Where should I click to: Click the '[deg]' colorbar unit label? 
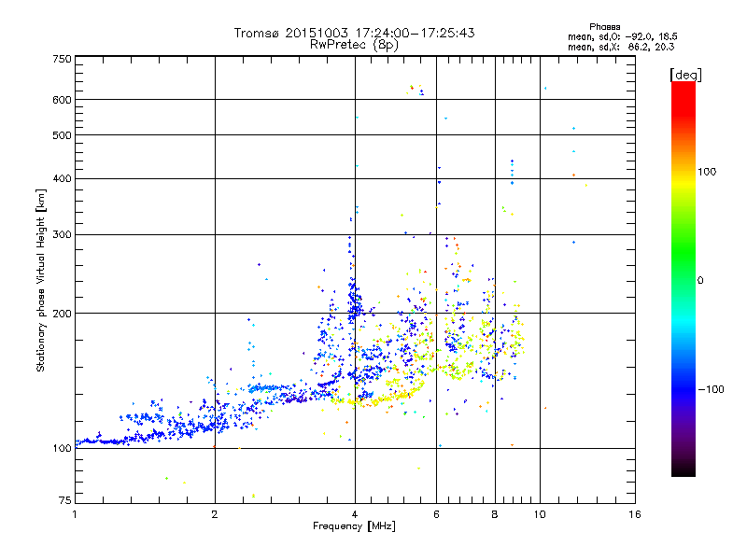[x=685, y=75]
